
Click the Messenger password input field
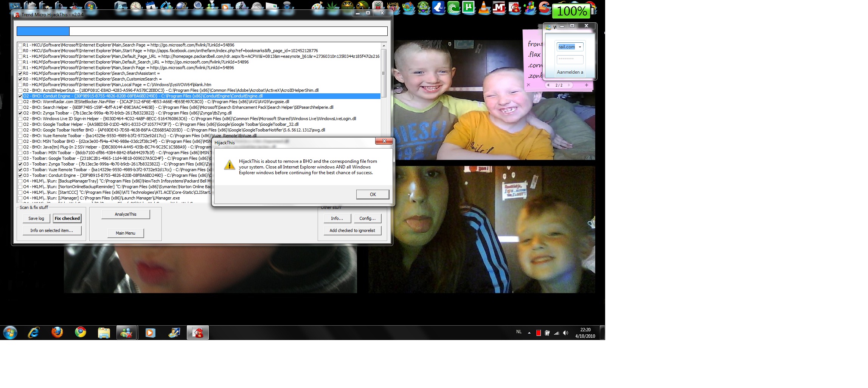click(x=570, y=59)
